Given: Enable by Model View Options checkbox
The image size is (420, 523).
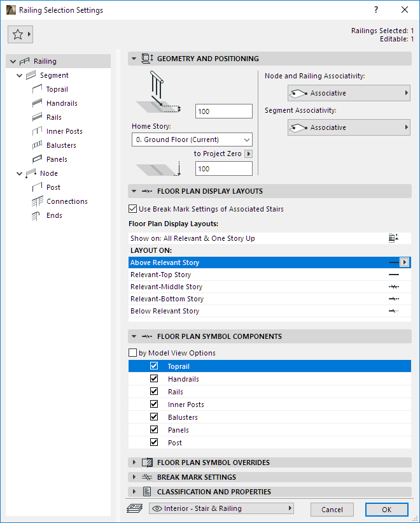Looking at the screenshot, I should (x=132, y=353).
